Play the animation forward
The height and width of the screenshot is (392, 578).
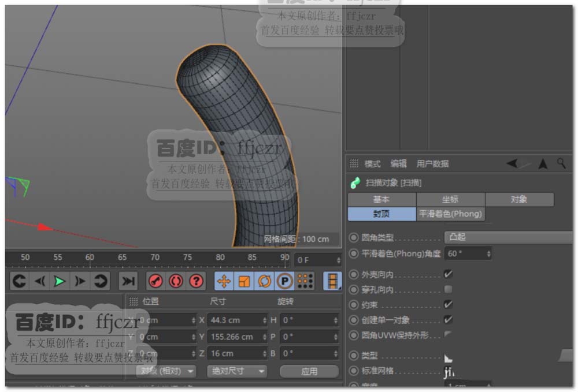60,281
